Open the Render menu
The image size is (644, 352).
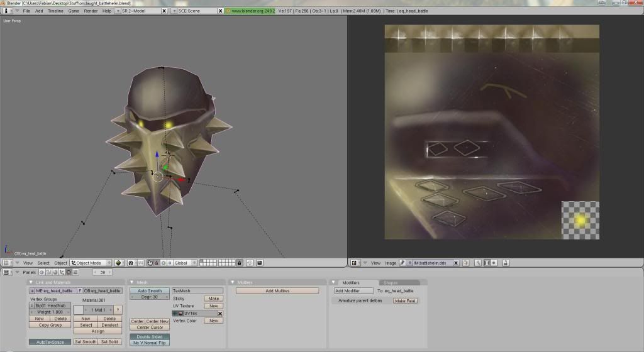pos(91,11)
